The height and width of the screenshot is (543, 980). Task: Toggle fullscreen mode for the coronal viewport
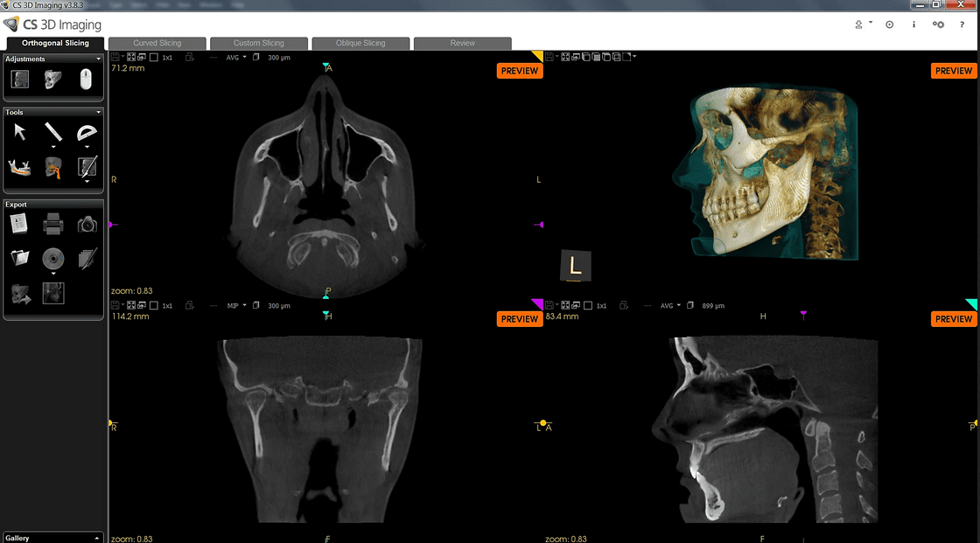pyautogui.click(x=129, y=305)
